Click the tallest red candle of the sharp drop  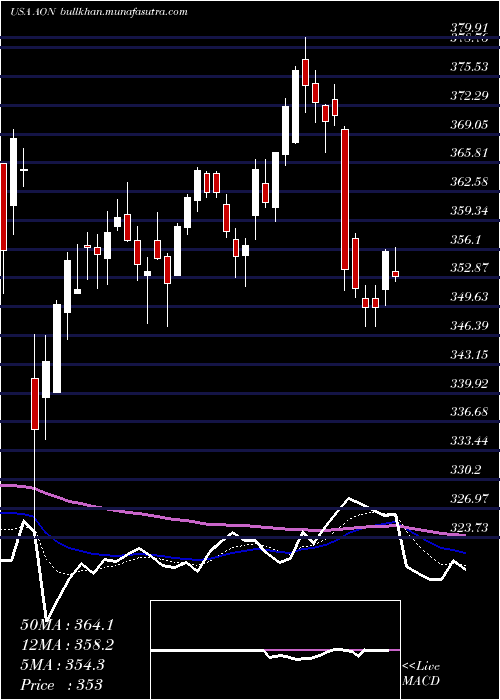coord(345,200)
